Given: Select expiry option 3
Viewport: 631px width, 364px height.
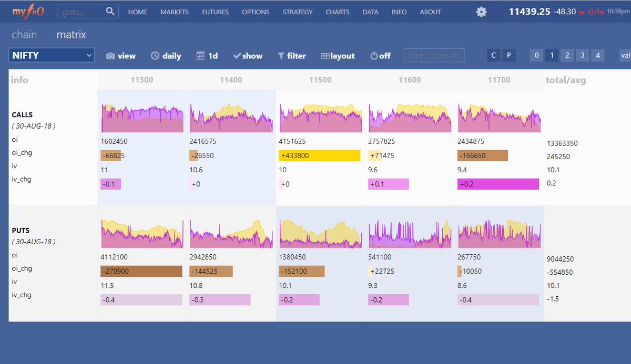Looking at the screenshot, I should click(x=582, y=55).
